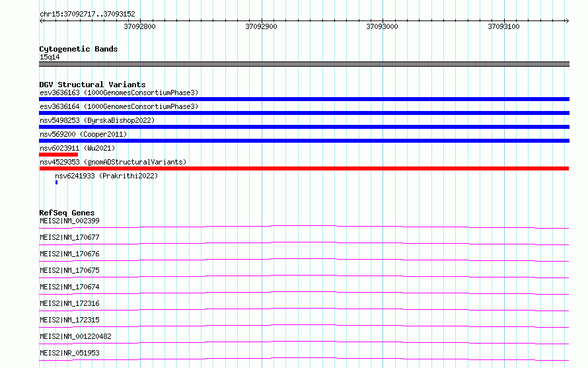This screenshot has height=368, width=588.
Task: Open the MEIS2|NM_002399 transcript label
Action: pyautogui.click(x=69, y=221)
